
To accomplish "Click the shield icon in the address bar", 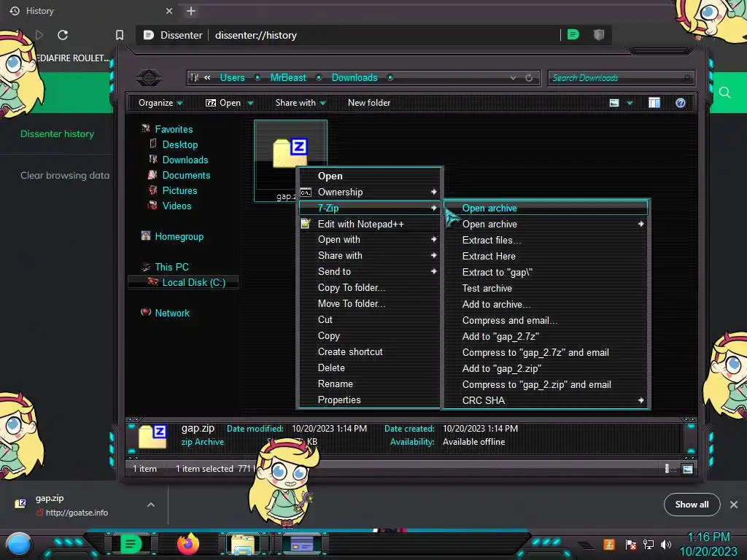I will coord(599,34).
